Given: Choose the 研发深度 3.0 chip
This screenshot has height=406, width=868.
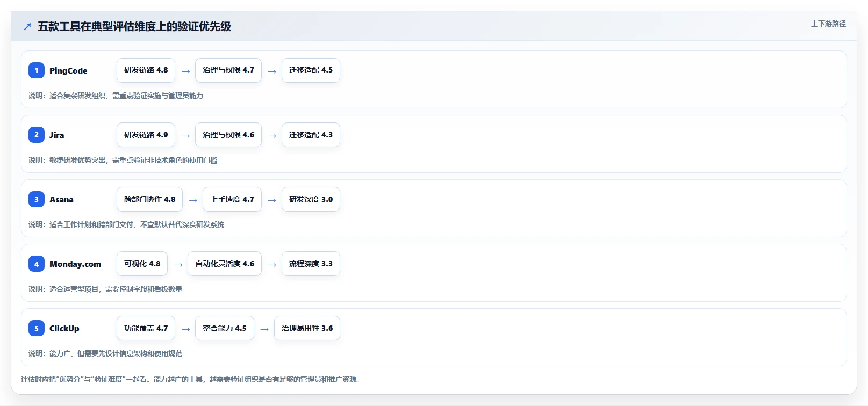Looking at the screenshot, I should 311,199.
